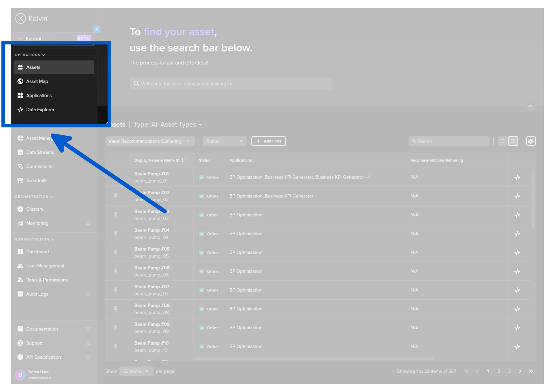Open Data Explorer icon for Beam Pump #01
The width and height of the screenshot is (555, 392).
[x=517, y=177]
